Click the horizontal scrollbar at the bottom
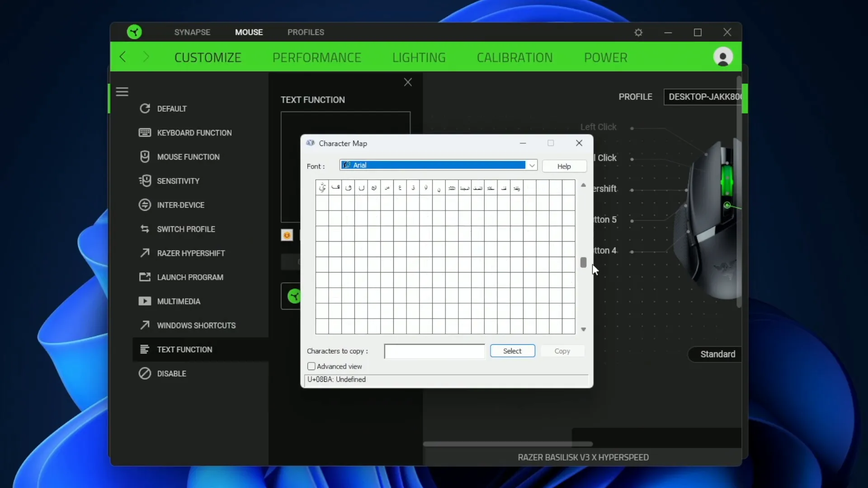Viewport: 868px width, 488px height. pyautogui.click(x=508, y=444)
